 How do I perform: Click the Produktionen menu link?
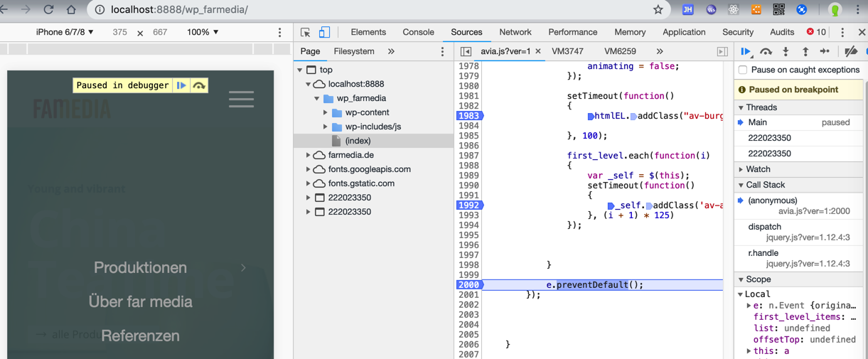pos(140,267)
